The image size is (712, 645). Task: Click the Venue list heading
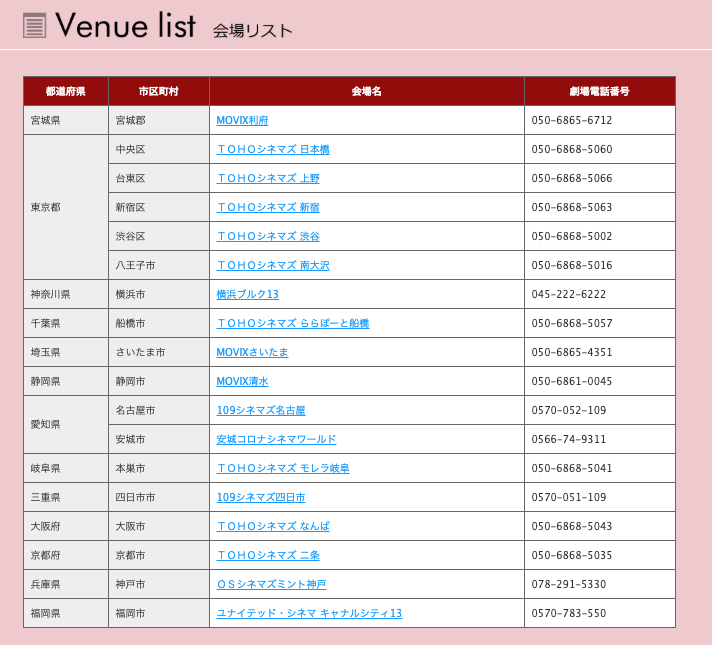[x=126, y=25]
